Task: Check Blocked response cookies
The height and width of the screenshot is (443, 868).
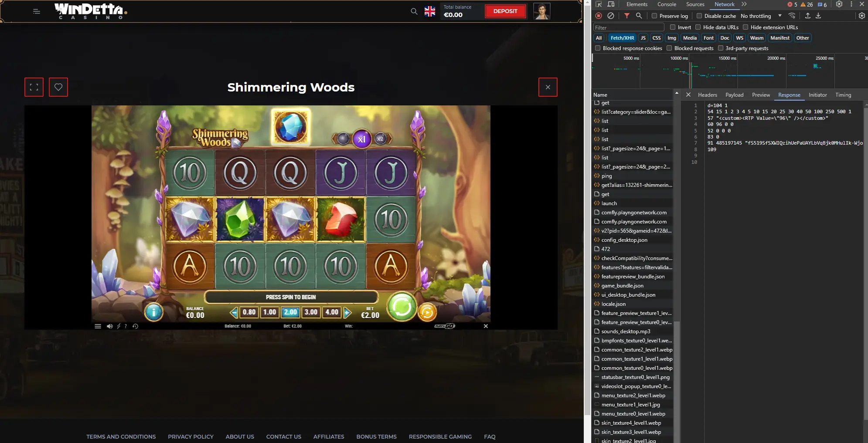Action: tap(598, 48)
